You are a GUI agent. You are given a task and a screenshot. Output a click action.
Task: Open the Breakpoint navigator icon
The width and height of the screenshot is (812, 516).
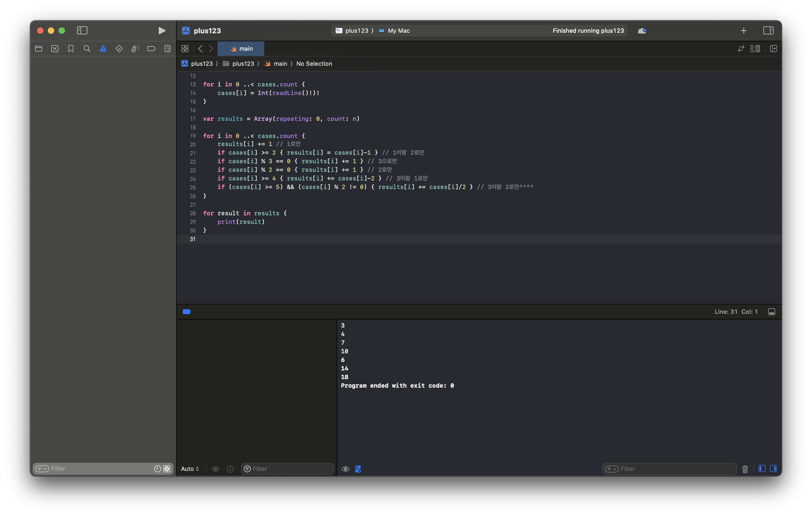click(151, 49)
